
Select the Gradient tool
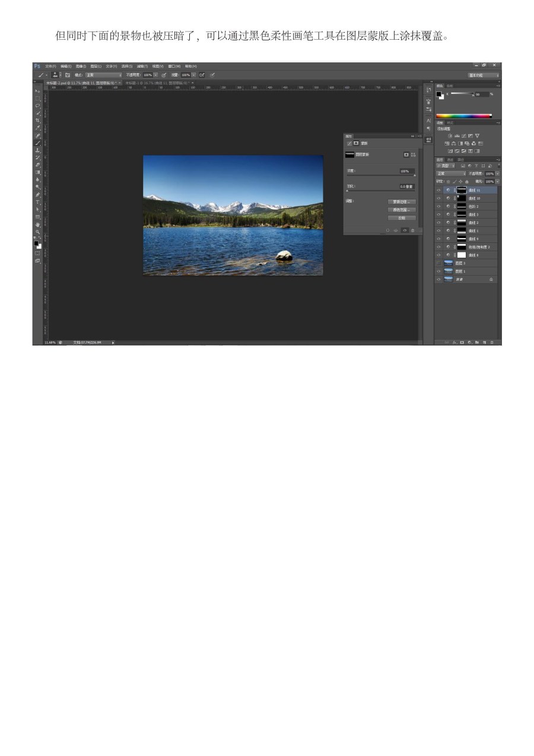point(37,172)
